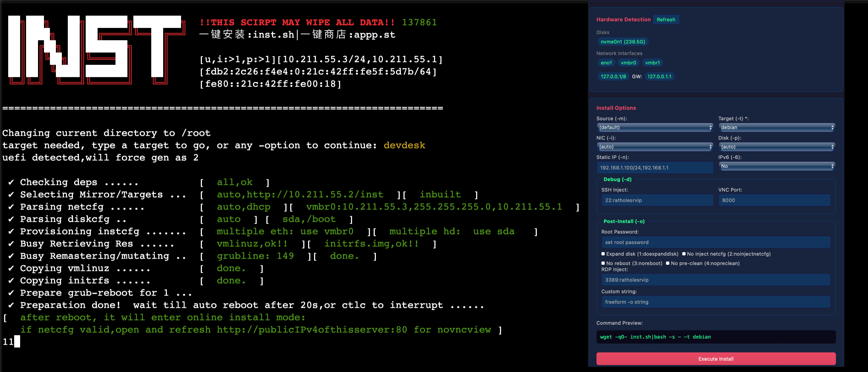Image resolution: width=868 pixels, height=372 pixels.
Task: Click the 'sda,/boot' diskcfg result
Action: (x=309, y=219)
